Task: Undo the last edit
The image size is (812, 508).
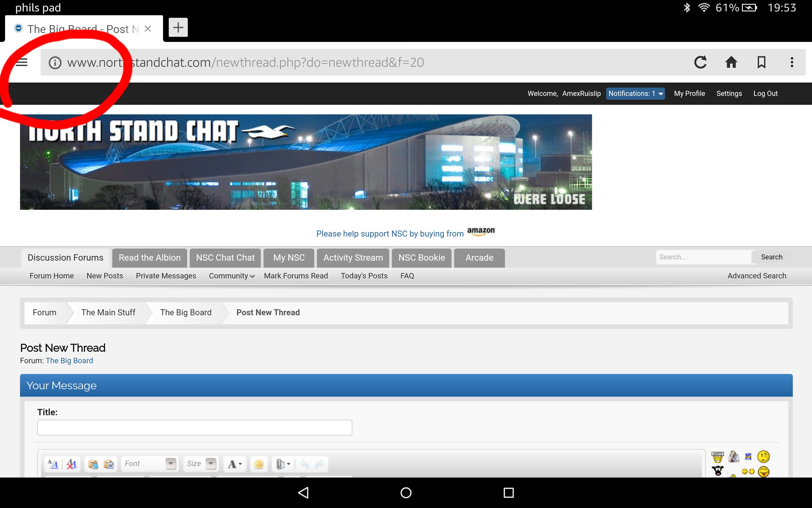Action: [304, 464]
